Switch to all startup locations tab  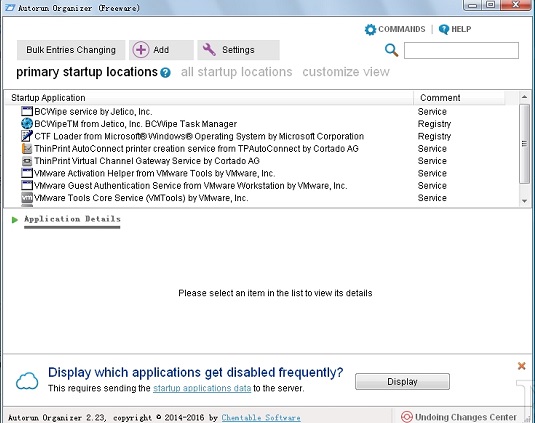click(x=236, y=72)
